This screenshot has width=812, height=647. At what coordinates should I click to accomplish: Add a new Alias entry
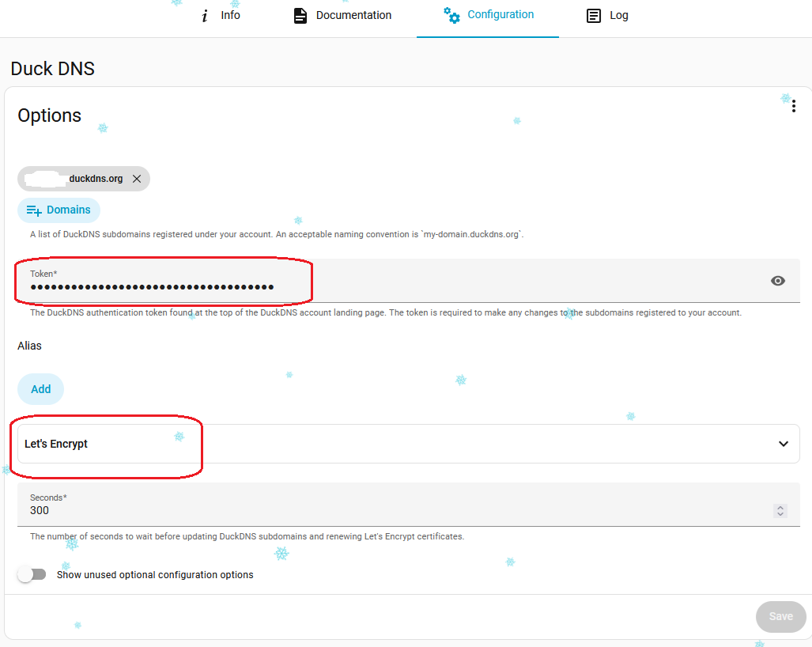tap(41, 389)
